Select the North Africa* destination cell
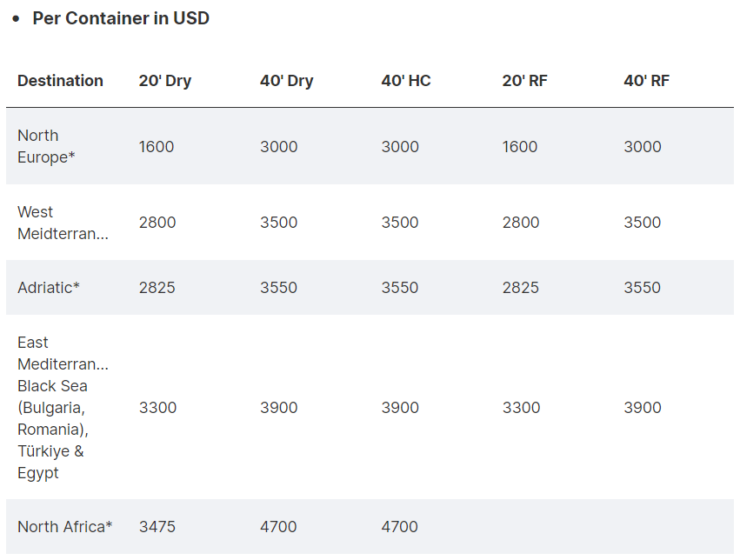The height and width of the screenshot is (560, 740). [65, 527]
